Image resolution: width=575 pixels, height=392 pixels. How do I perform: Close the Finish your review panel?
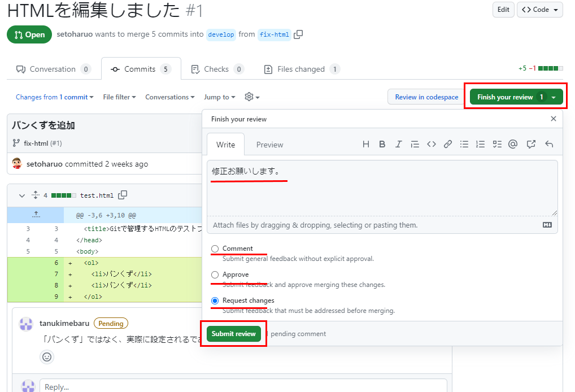point(554,119)
